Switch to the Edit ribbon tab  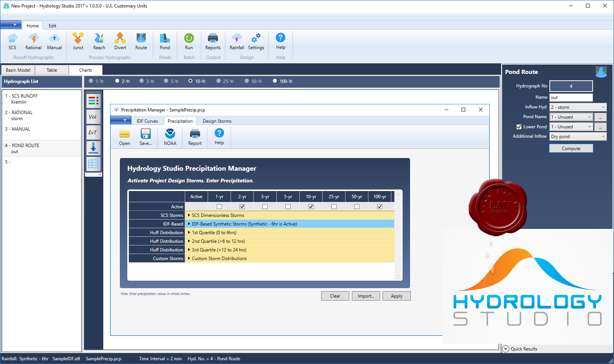53,26
